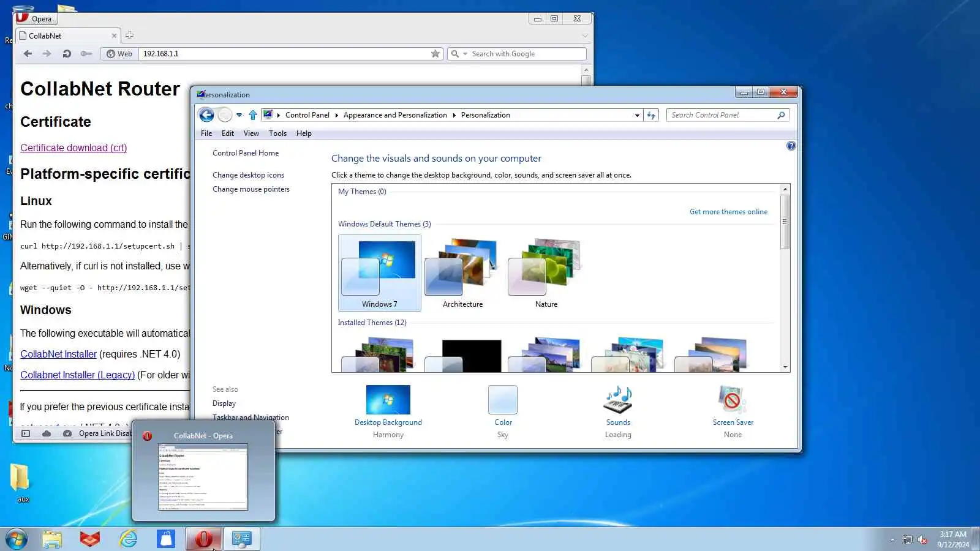Open the Collabnet Installer (Legacy) link
The width and height of the screenshot is (980, 551).
[77, 375]
